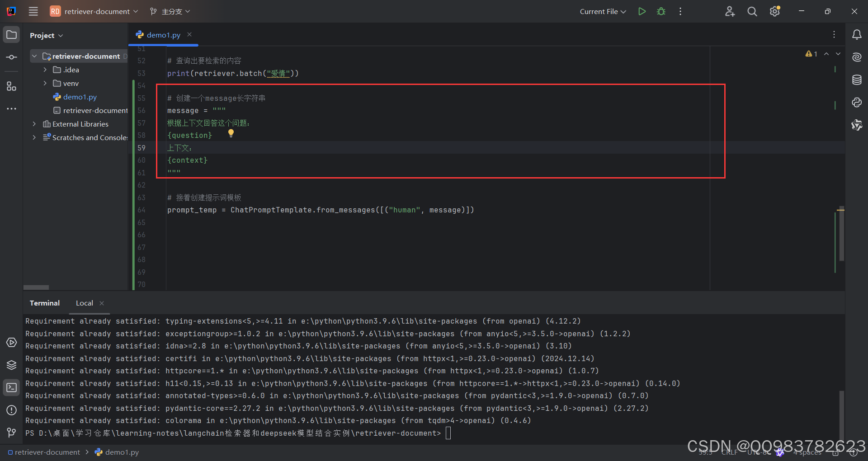Open the 主分支 branch dropdown
This screenshot has height=461, width=868.
pyautogui.click(x=170, y=11)
